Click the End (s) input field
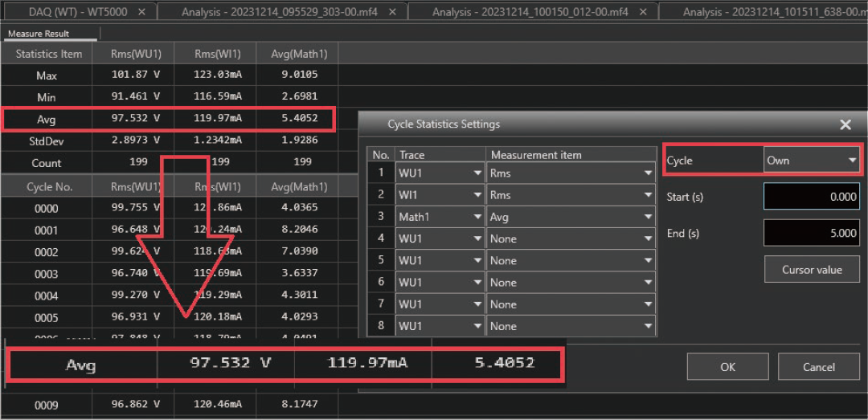This screenshot has width=868, height=420. point(812,233)
